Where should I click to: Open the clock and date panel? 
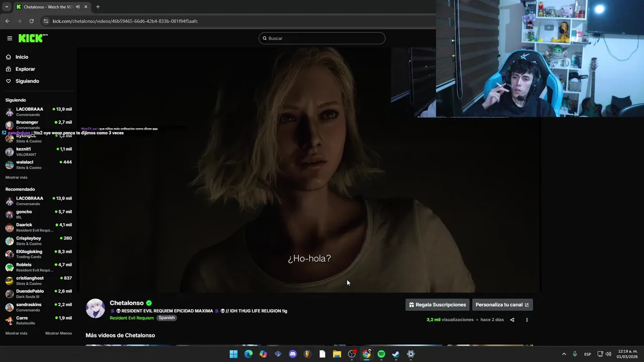[x=627, y=354]
